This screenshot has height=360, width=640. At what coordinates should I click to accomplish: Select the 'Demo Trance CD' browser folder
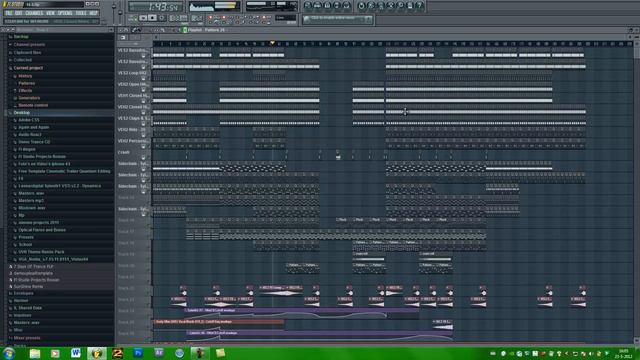tap(34, 142)
